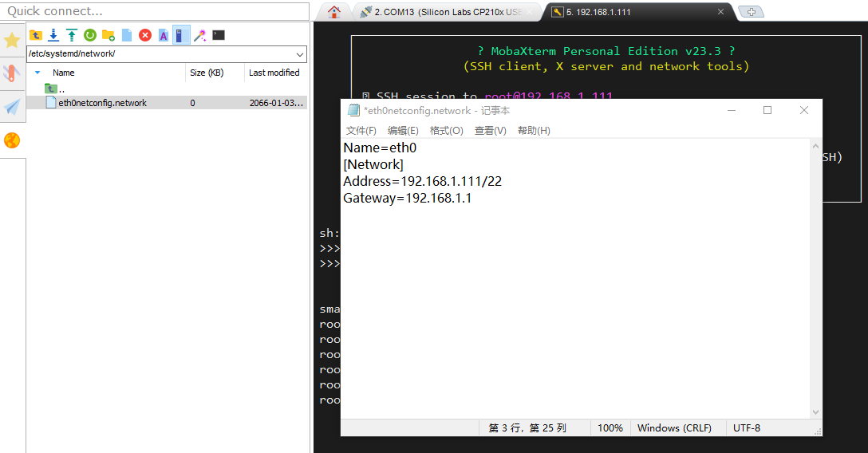The width and height of the screenshot is (868, 453).
Task: Click the Address=192.168.1.111/22 line
Action: click(x=422, y=181)
